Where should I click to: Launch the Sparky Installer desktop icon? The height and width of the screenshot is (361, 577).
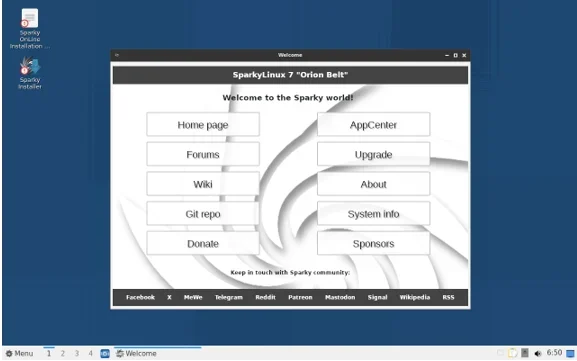pos(30,73)
